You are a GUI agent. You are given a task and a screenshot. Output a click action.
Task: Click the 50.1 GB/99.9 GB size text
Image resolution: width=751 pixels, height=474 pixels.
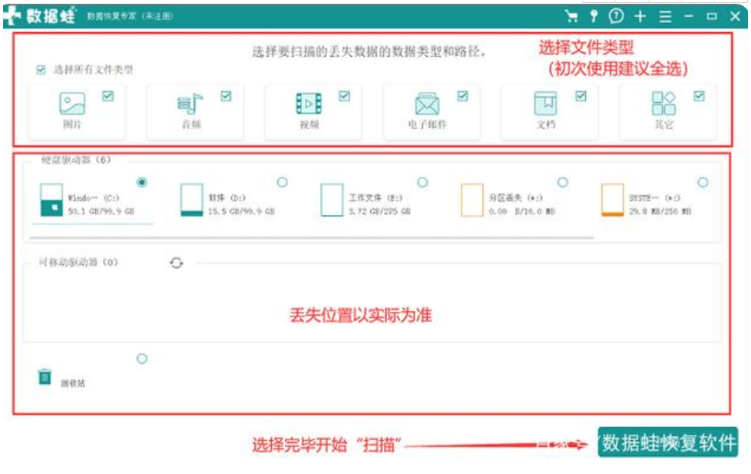[101, 211]
